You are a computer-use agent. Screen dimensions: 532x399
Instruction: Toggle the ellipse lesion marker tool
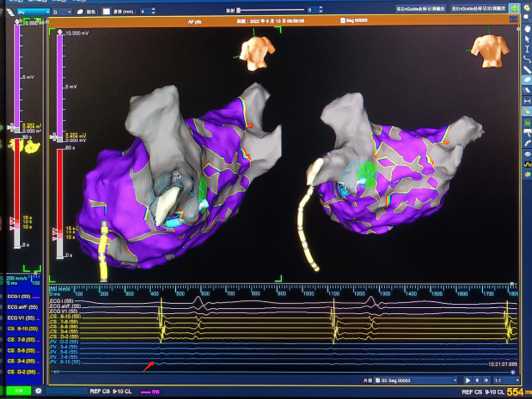527,80
